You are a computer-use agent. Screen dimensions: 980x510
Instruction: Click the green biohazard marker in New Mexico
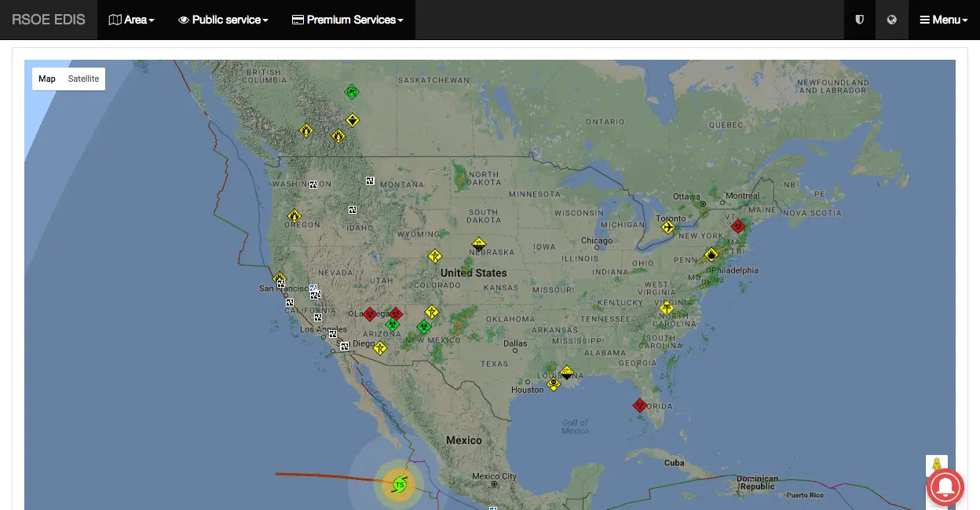423,327
